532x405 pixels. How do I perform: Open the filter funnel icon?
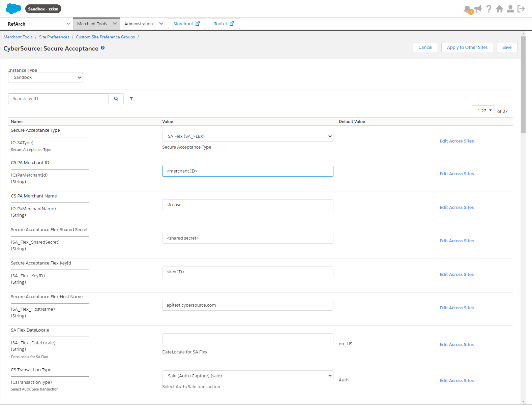[x=131, y=99]
